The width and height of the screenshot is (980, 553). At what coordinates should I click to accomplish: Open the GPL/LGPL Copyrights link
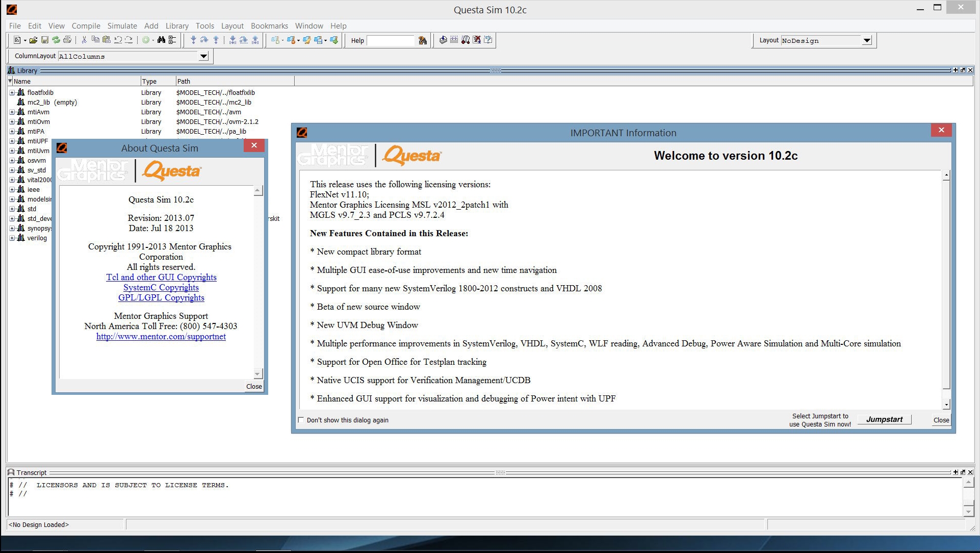point(161,297)
